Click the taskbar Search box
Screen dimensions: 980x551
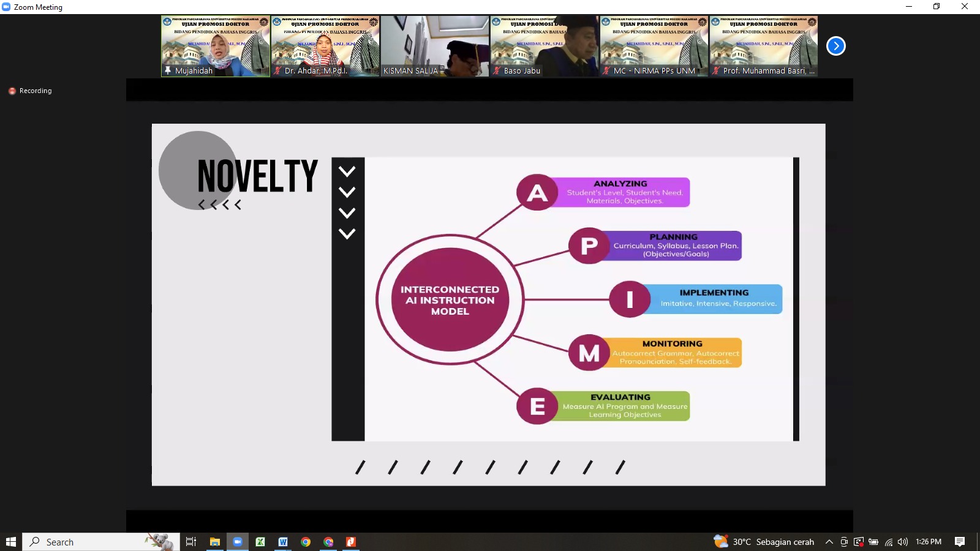pyautogui.click(x=92, y=542)
